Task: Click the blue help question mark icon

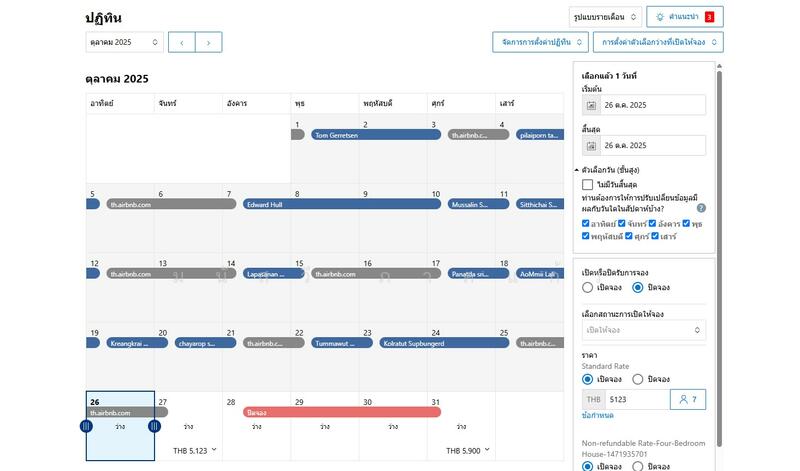Action: click(701, 208)
